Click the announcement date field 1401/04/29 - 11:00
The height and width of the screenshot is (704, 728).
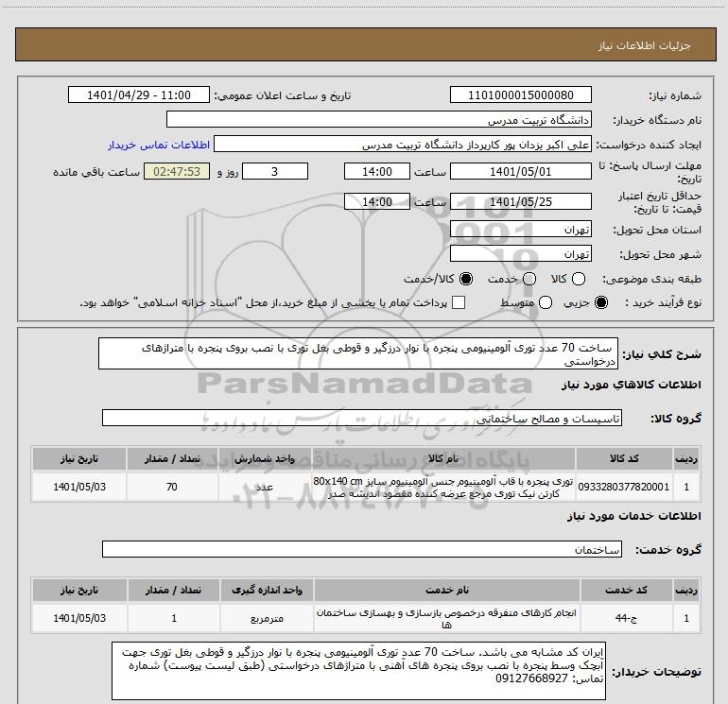[139, 94]
